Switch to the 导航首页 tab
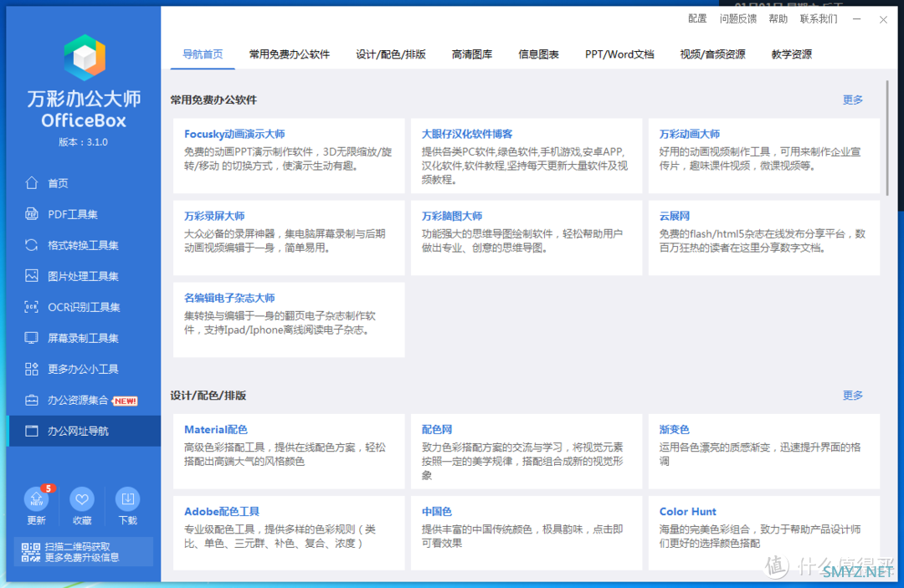Viewport: 904px width, 588px height. pos(203,54)
